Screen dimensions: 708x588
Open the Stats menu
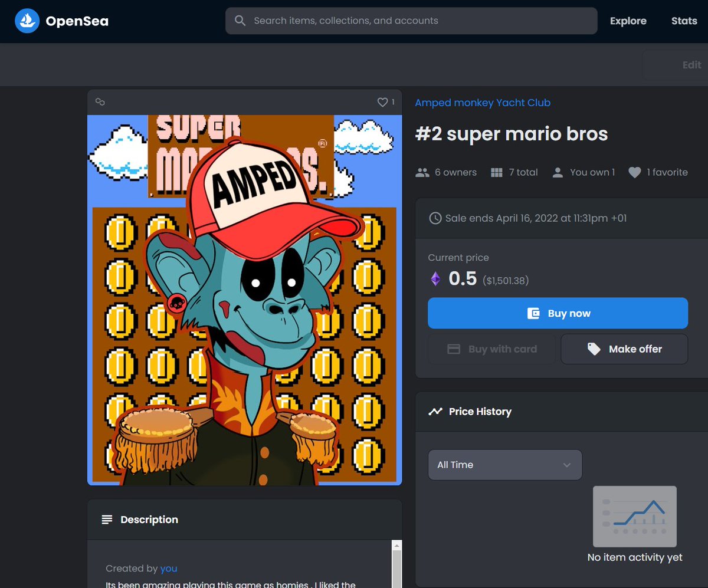684,21
